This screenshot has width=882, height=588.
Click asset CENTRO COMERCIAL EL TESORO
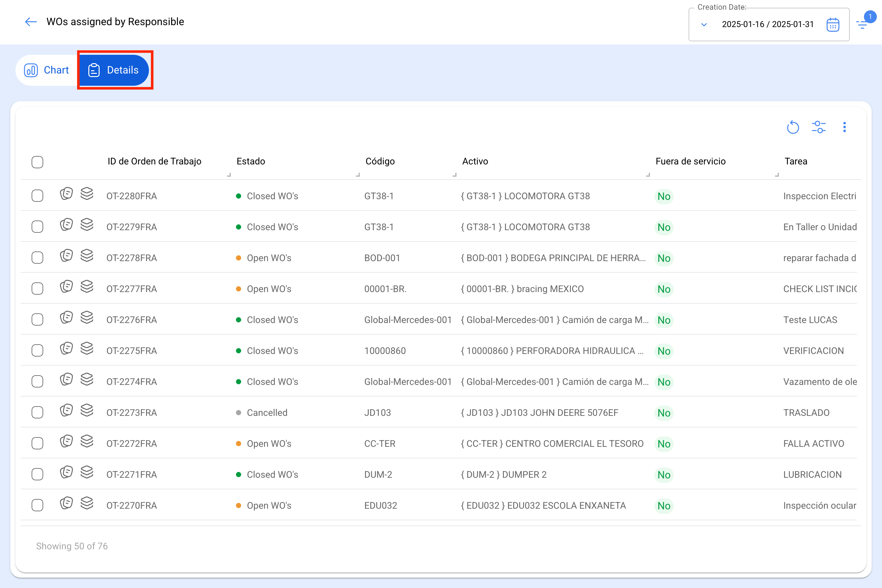[552, 444]
